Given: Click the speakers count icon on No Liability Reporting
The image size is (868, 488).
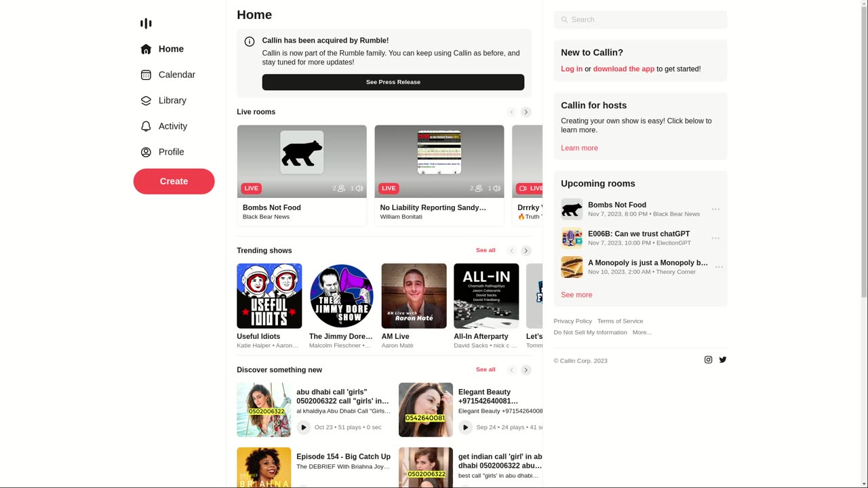Looking at the screenshot, I should pyautogui.click(x=497, y=188).
